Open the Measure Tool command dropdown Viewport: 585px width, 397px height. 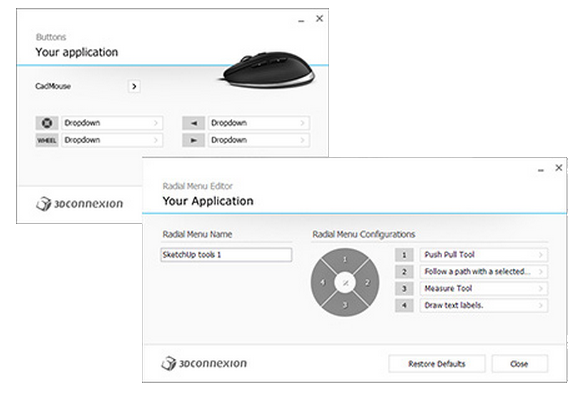[x=484, y=288]
